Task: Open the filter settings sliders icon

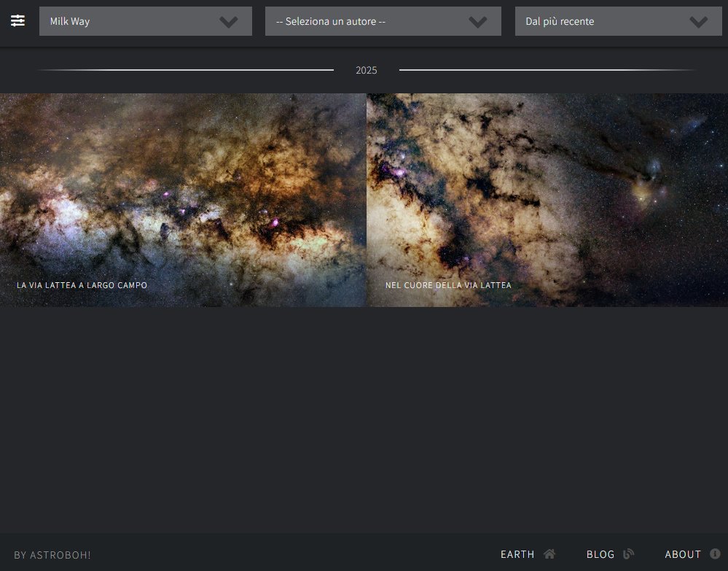Action: (17, 21)
